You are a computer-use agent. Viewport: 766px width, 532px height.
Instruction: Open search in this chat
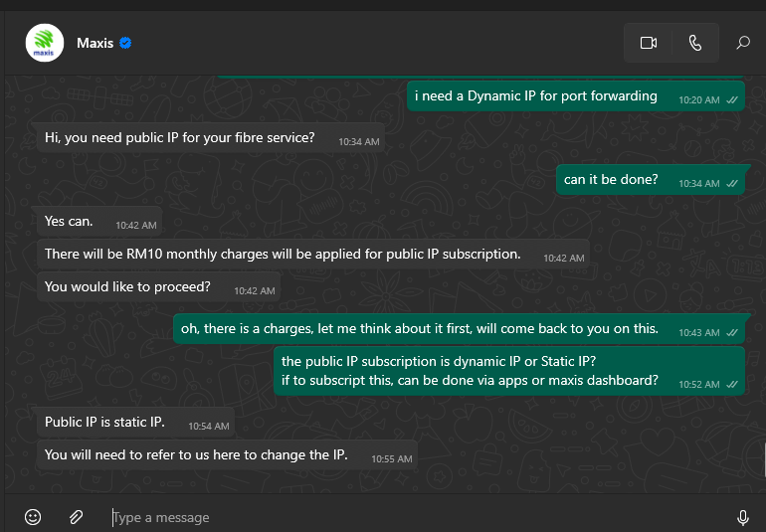click(743, 43)
